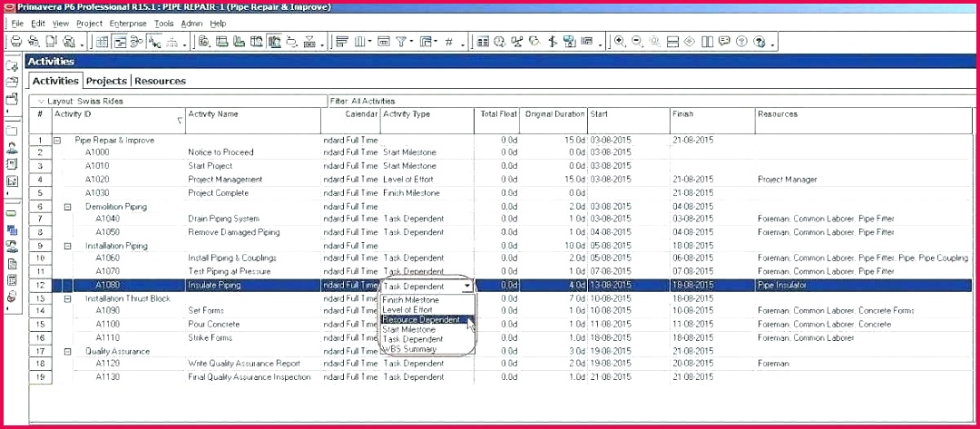Click the split horizontal layout icon
980x429 pixels.
coord(672,42)
